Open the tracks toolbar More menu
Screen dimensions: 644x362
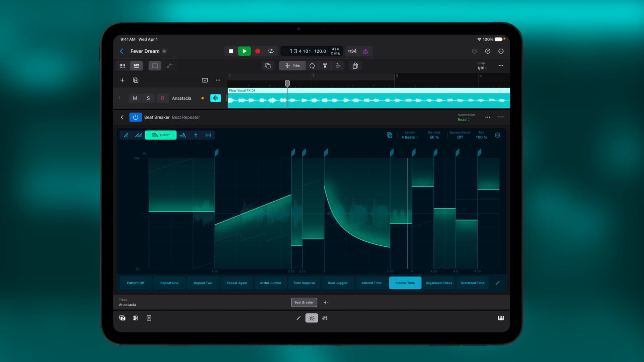(x=501, y=66)
